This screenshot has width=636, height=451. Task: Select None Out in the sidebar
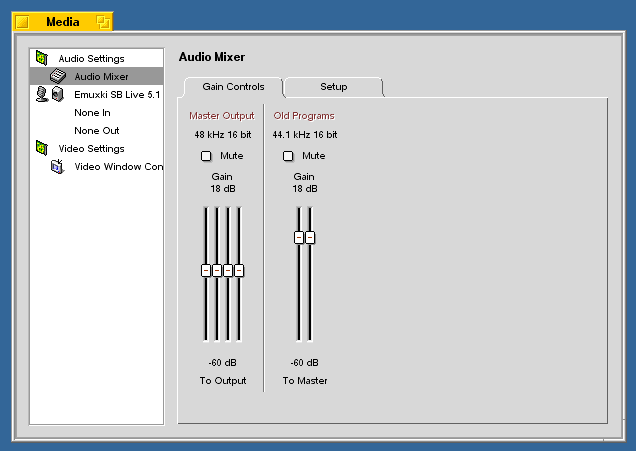click(96, 131)
